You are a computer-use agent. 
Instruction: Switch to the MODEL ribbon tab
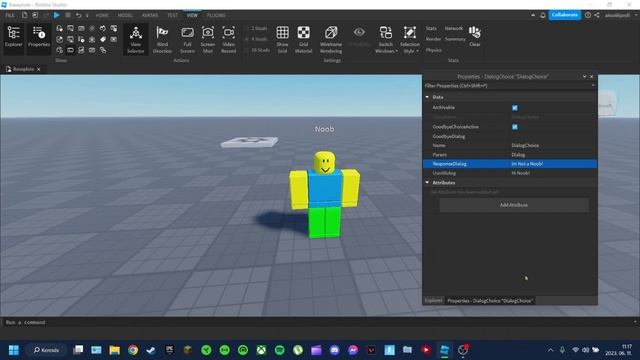point(125,15)
